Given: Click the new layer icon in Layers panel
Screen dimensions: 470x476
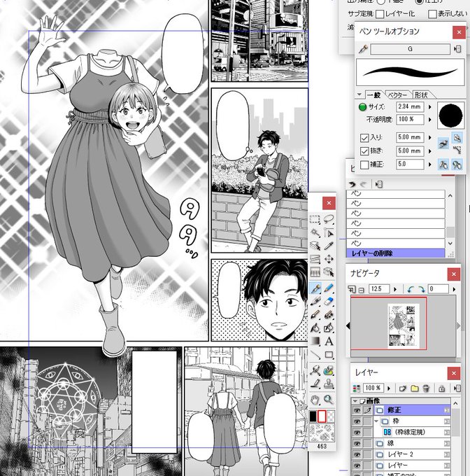Looking at the screenshot, I should point(402,388).
